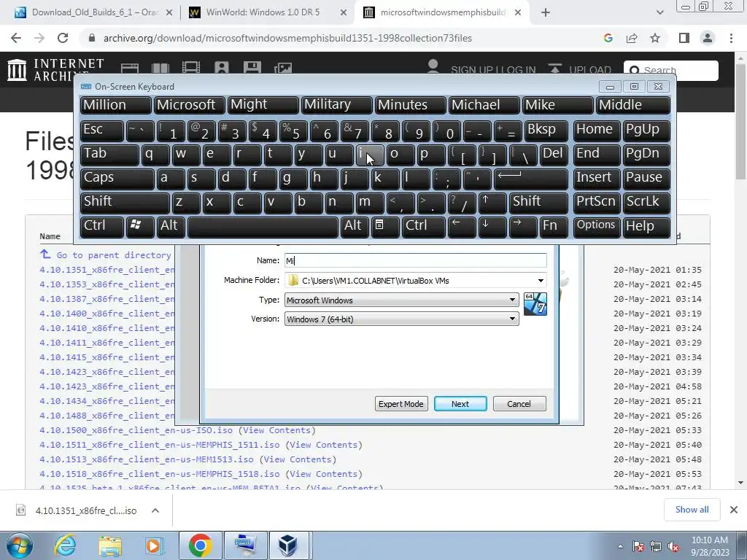Switch to Download_Old_Builds_6_1 tab
This screenshot has height=560, width=747.
pyautogui.click(x=94, y=12)
